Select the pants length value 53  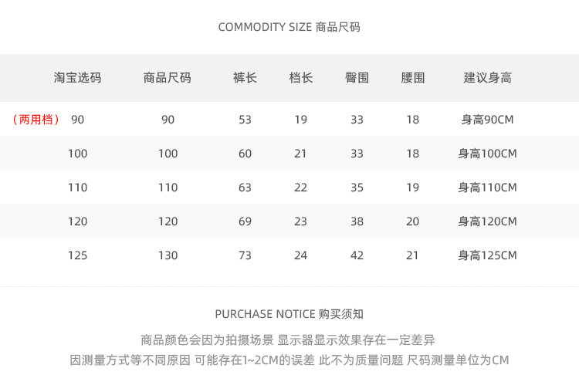point(245,120)
